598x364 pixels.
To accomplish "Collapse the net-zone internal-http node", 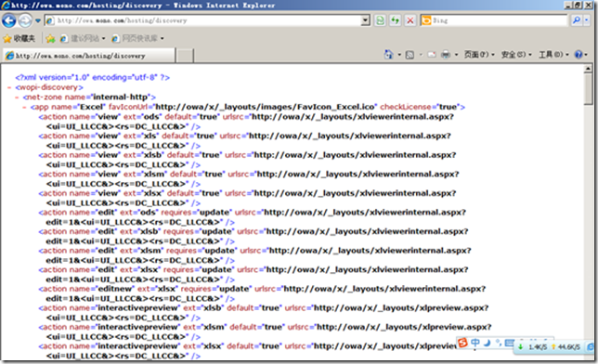I will [17, 97].
